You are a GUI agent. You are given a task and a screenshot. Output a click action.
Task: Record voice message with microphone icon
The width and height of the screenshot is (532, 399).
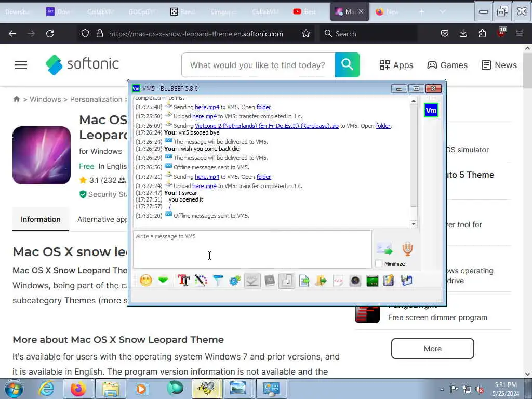click(x=407, y=249)
